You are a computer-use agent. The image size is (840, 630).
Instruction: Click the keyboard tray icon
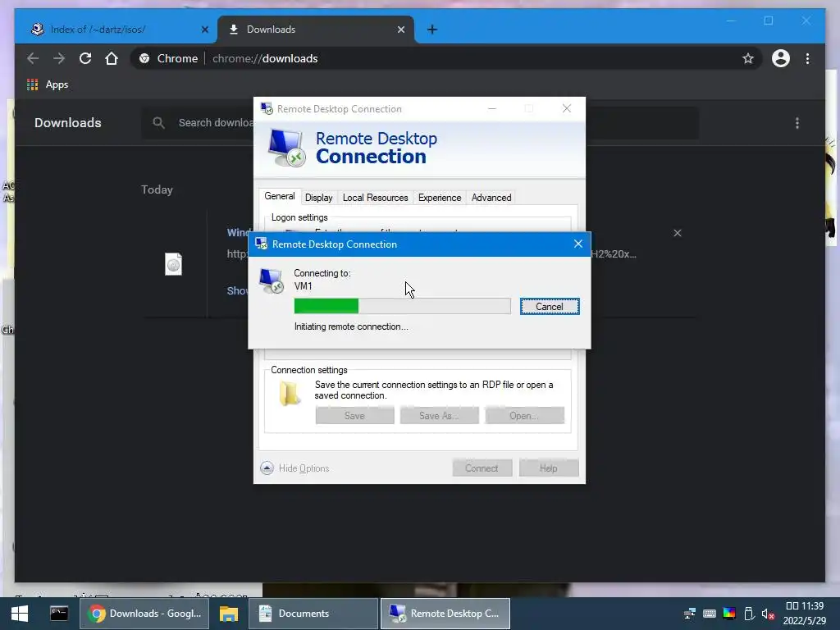710,614
